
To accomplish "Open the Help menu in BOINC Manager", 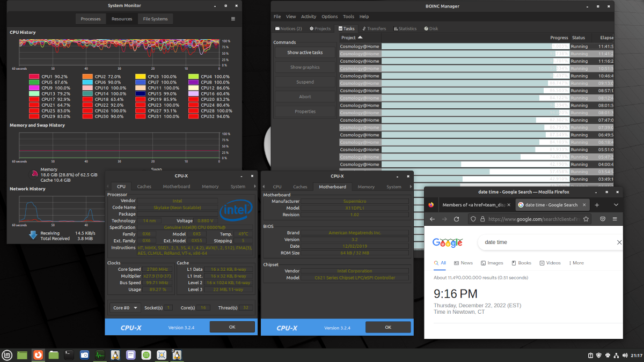I will click(x=364, y=17).
